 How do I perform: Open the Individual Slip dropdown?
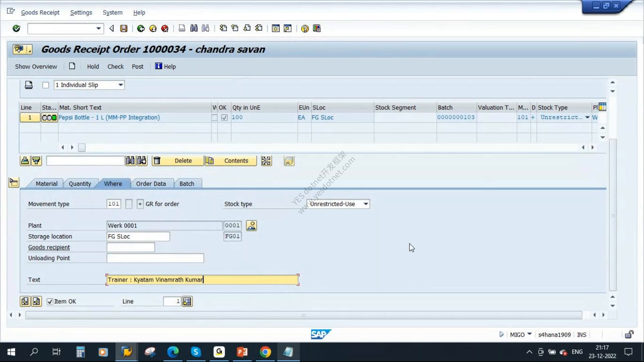coord(120,85)
